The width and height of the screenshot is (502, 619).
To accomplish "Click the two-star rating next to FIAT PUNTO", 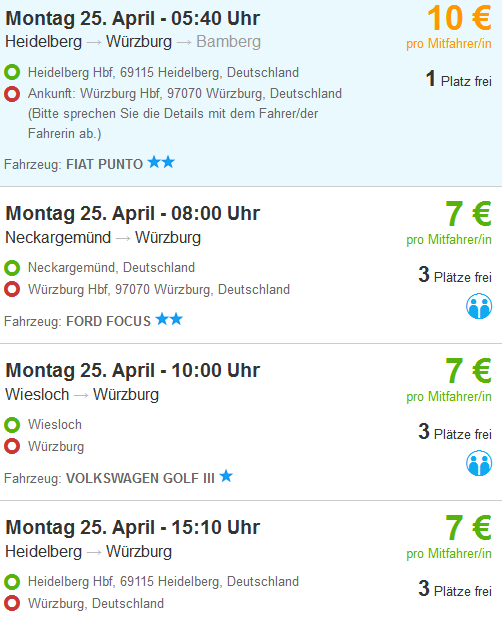I will coord(161,162).
